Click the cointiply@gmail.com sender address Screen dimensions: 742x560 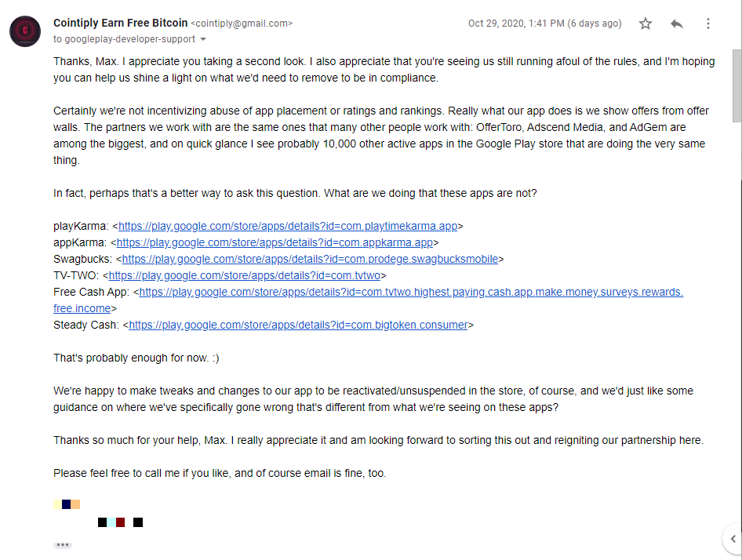(242, 24)
